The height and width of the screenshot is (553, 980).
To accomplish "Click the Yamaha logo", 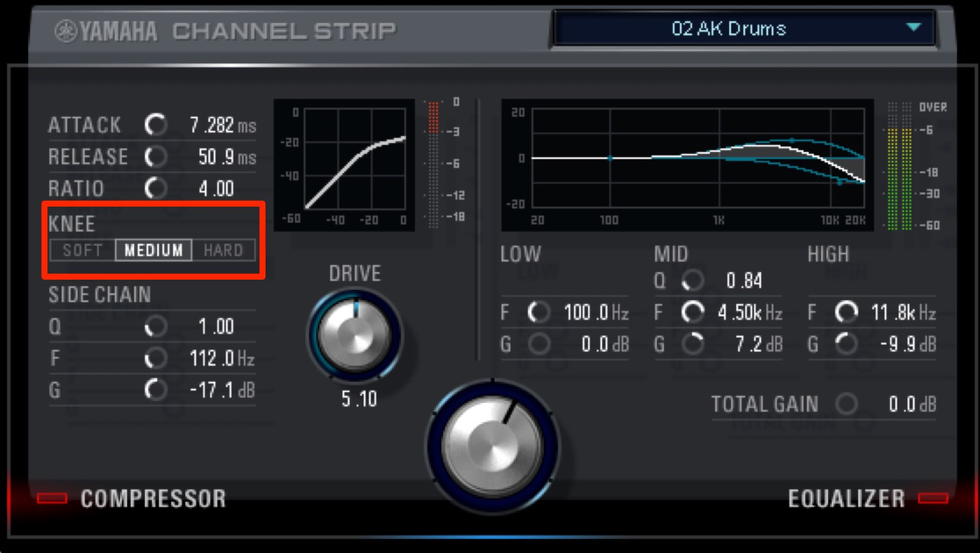I will click(106, 31).
